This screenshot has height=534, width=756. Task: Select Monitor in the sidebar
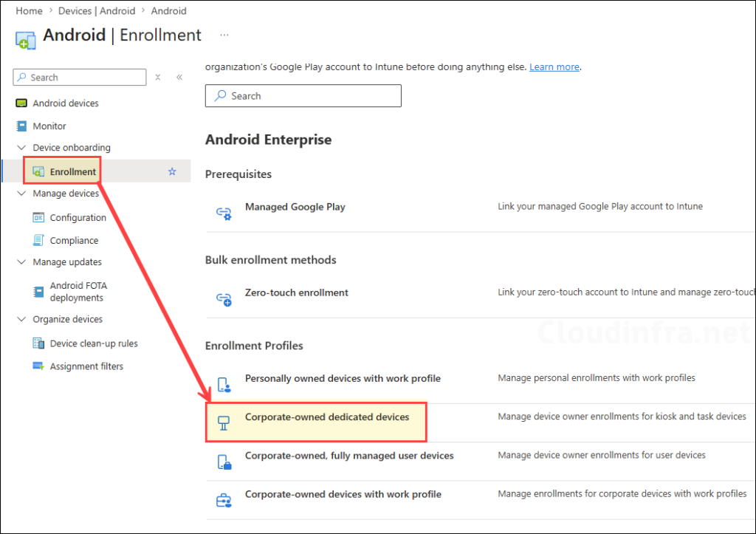tap(49, 126)
